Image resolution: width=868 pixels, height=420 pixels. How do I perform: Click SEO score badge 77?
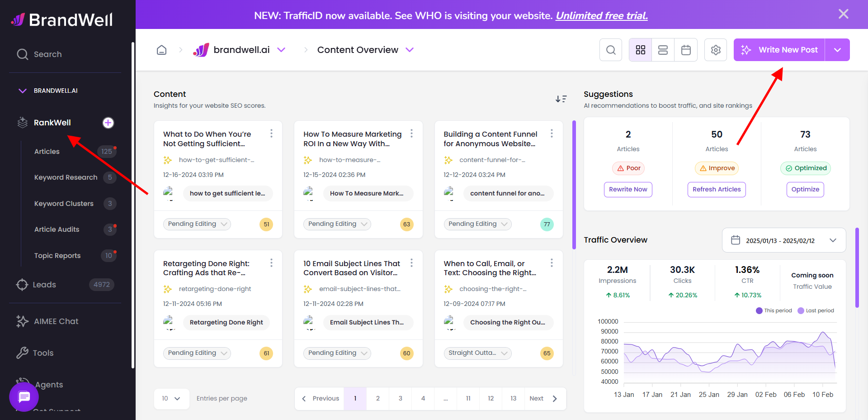pos(547,224)
